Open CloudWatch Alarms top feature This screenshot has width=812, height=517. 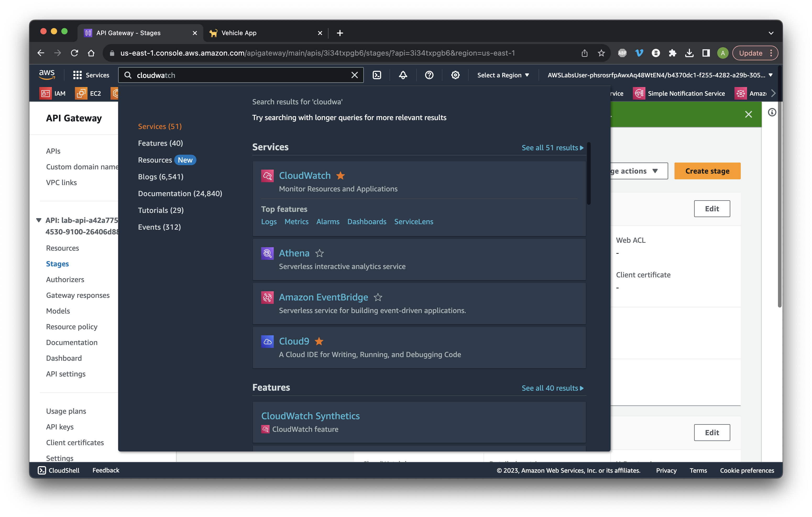[328, 222]
